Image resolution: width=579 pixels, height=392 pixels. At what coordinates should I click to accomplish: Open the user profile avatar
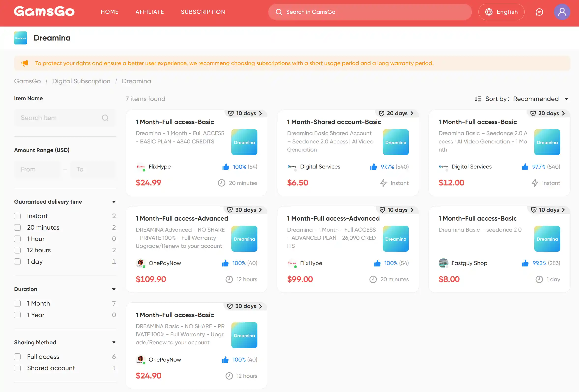click(x=562, y=12)
